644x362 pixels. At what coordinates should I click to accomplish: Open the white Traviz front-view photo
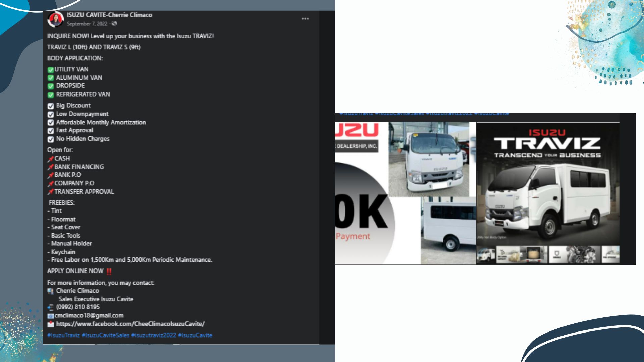point(429,159)
